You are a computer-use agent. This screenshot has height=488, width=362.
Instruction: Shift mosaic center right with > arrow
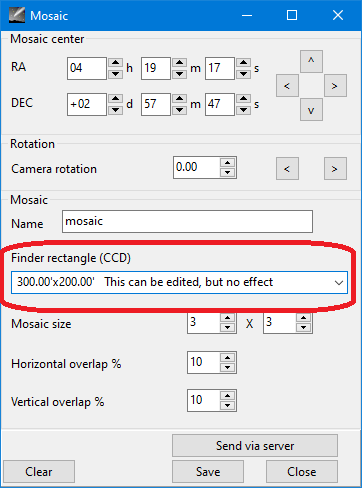[x=335, y=86]
